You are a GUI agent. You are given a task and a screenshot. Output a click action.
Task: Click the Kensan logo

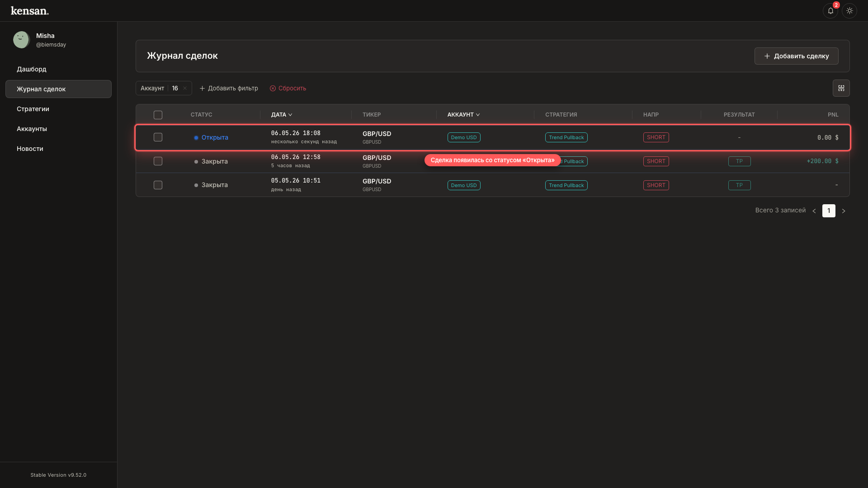pos(30,11)
